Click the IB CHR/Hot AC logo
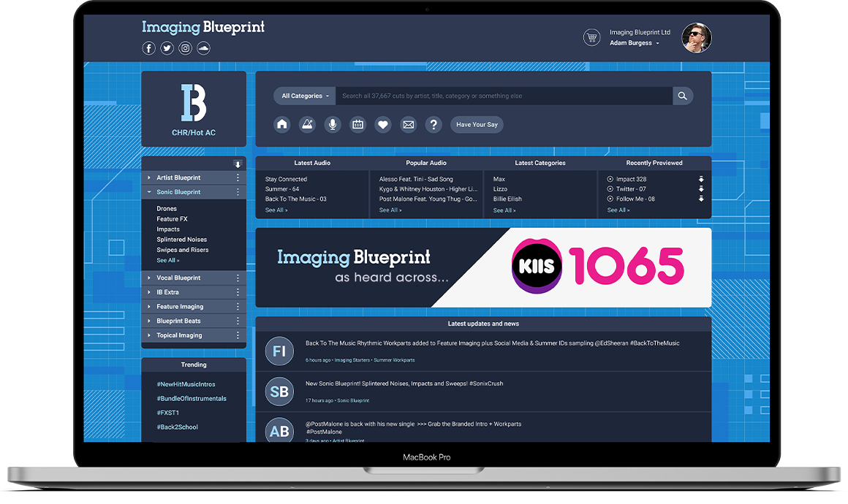 194,109
